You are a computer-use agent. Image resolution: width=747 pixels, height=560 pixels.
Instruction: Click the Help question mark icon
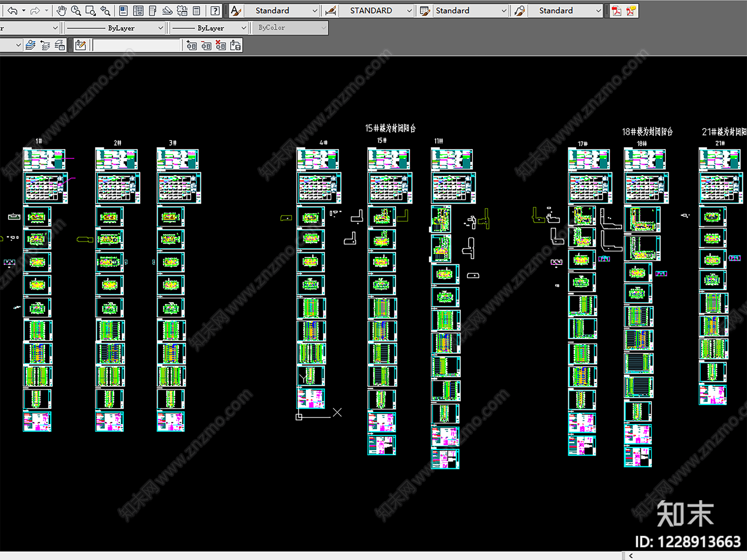coord(215,10)
